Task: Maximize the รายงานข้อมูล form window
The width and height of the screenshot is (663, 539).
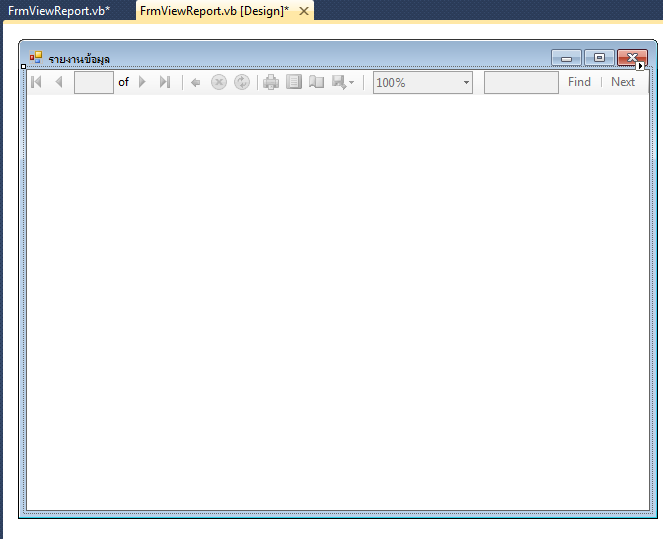Action: pyautogui.click(x=599, y=58)
